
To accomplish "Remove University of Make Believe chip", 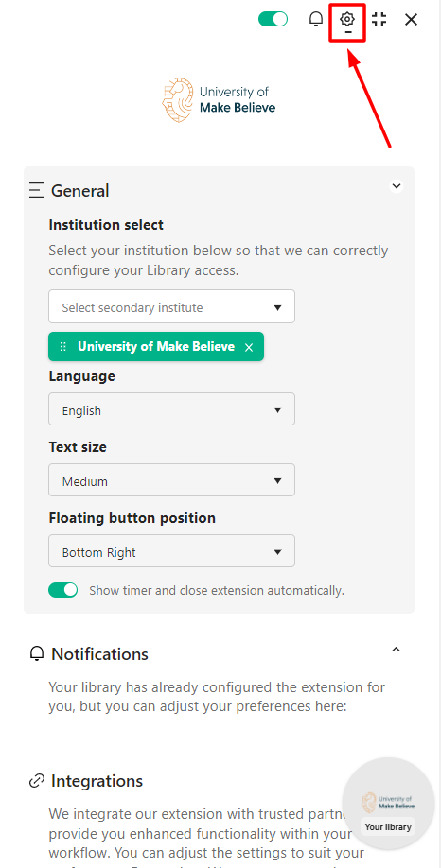I will [249, 347].
